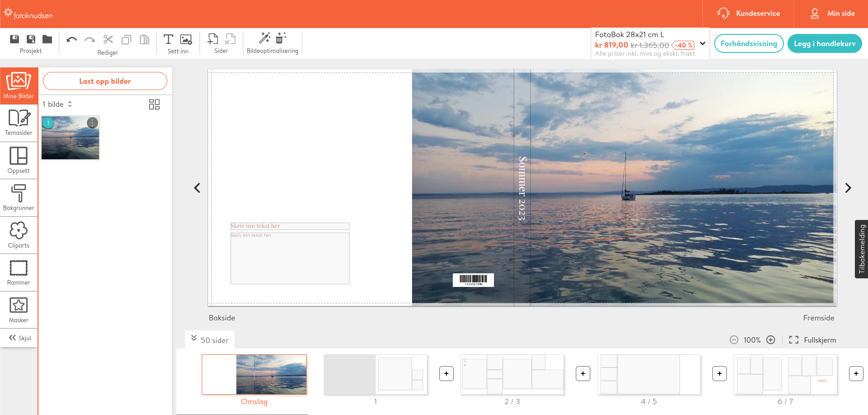Go to the next spread arrow
The image size is (868, 415).
coord(848,188)
